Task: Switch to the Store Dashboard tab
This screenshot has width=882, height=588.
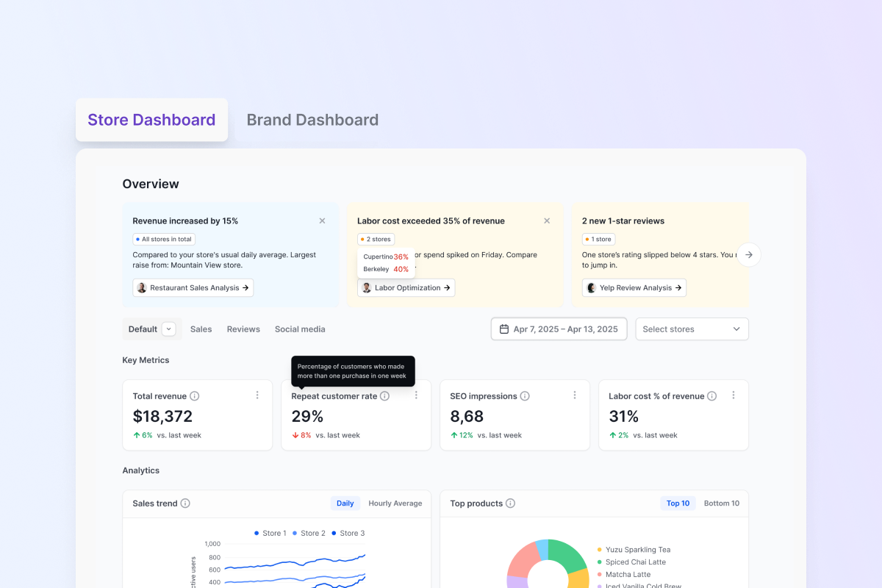Action: (151, 120)
